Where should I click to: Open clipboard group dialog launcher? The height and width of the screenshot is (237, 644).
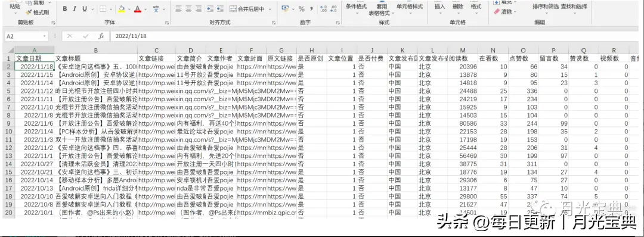pyautogui.click(x=54, y=23)
